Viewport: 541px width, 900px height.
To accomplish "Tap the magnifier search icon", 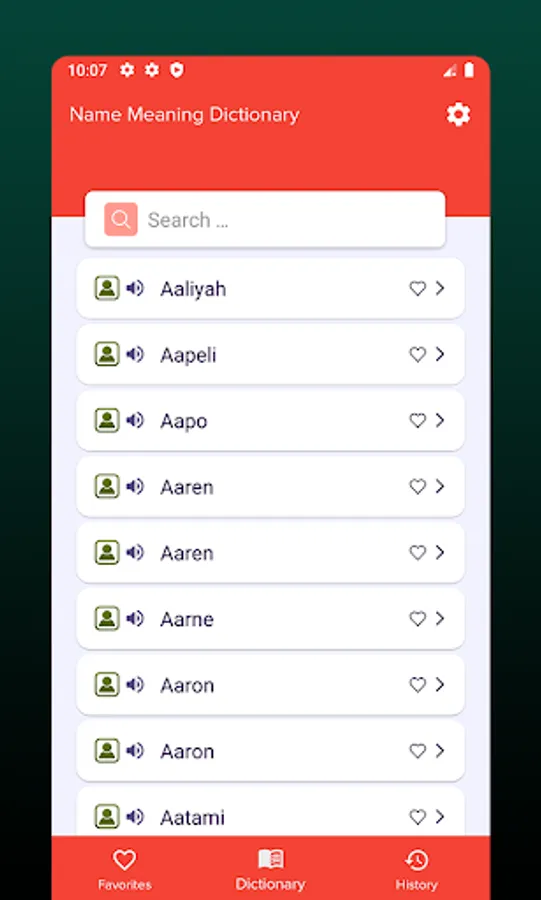I will tap(120, 219).
